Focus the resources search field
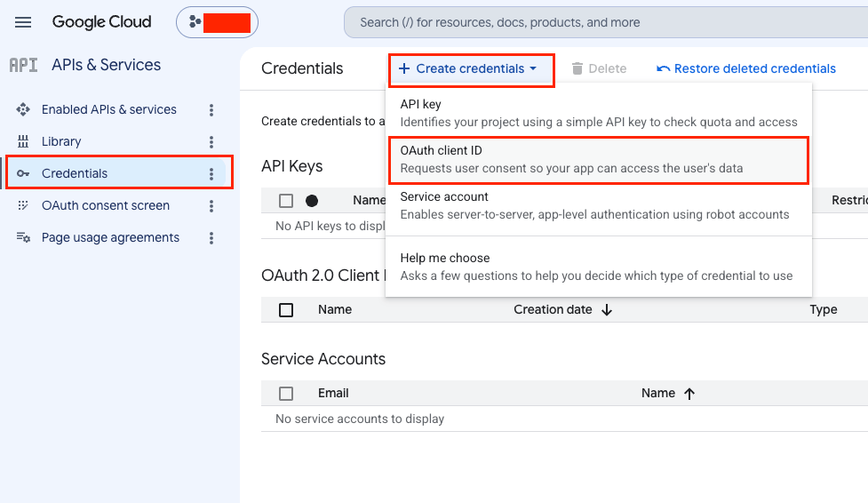This screenshot has height=503, width=868. pos(606,22)
